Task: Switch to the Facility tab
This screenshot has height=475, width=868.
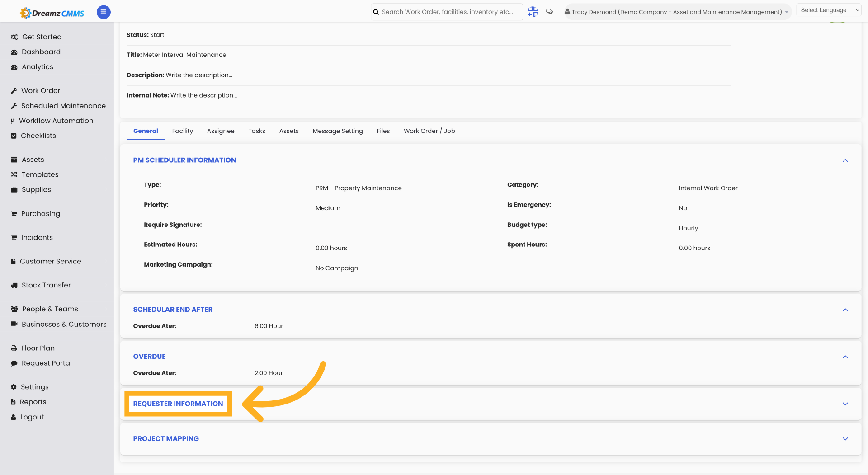Action: tap(183, 131)
